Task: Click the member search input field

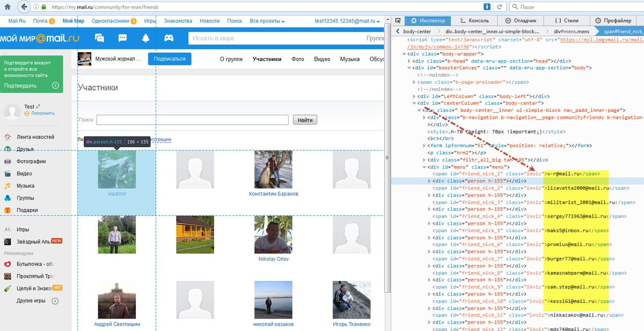Action: coord(192,120)
